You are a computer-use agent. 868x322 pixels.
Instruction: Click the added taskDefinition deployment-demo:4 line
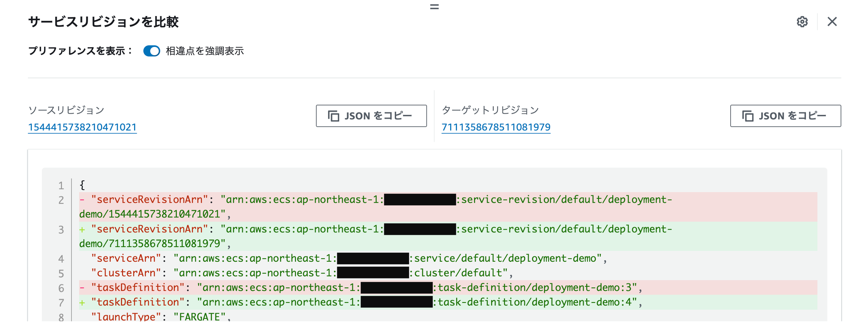pyautogui.click(x=448, y=302)
